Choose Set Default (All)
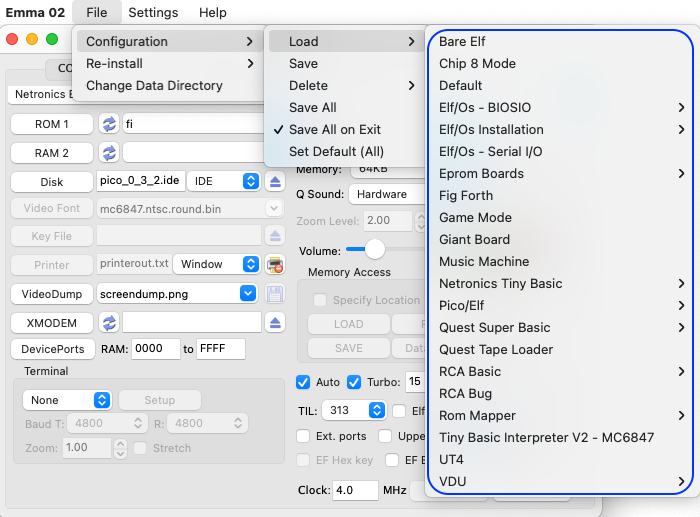The image size is (700, 517). [344, 151]
